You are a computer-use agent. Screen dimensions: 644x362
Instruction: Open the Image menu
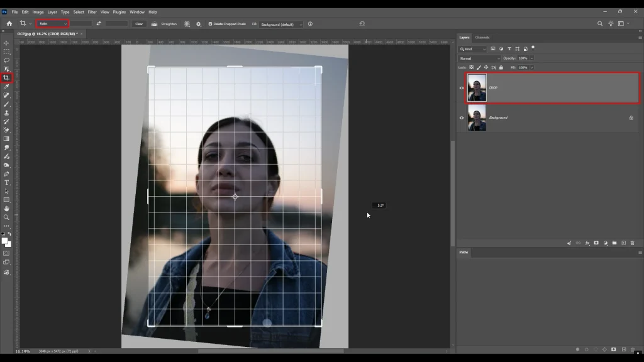(x=38, y=12)
